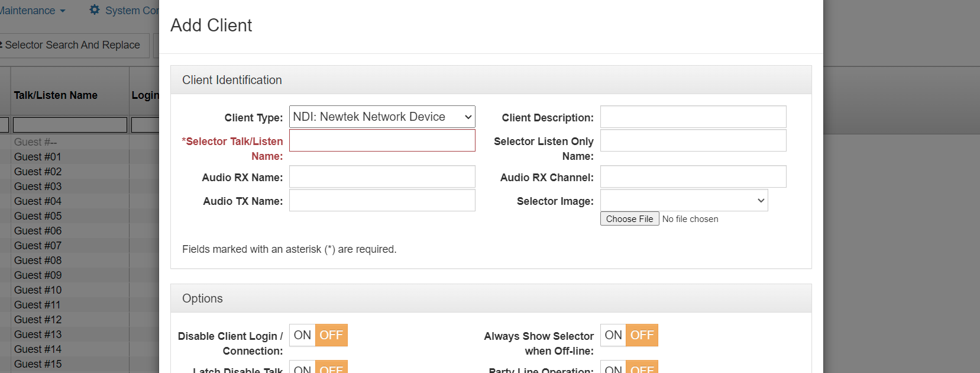Click the Maintenance dropdown arrow icon
Image resolution: width=980 pixels, height=373 pixels.
click(x=62, y=10)
